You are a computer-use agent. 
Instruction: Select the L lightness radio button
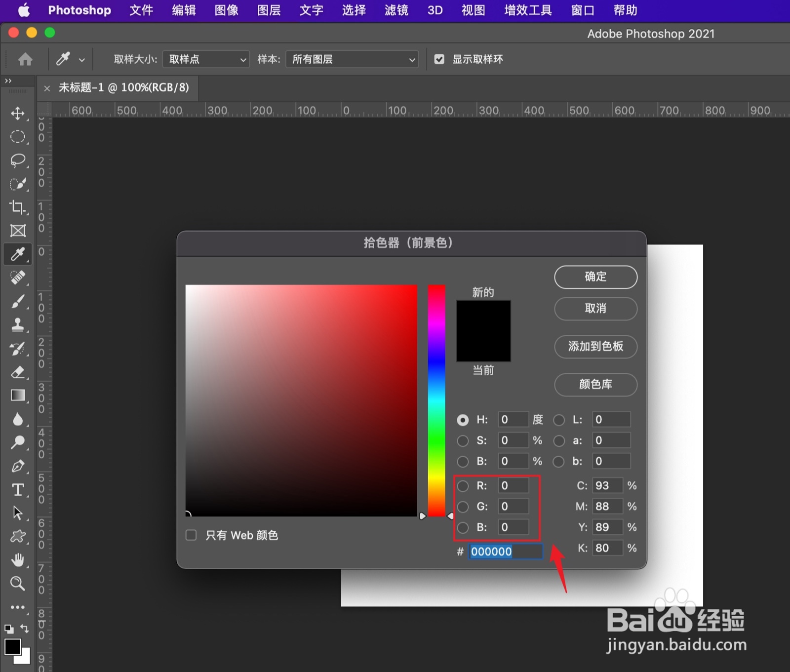[559, 420]
